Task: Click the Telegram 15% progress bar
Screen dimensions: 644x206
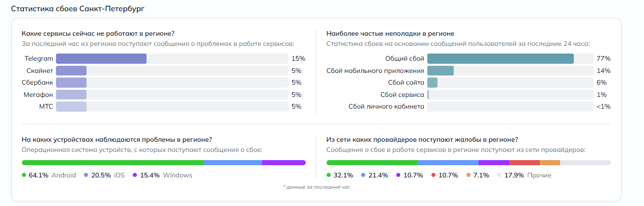Action: click(x=101, y=59)
